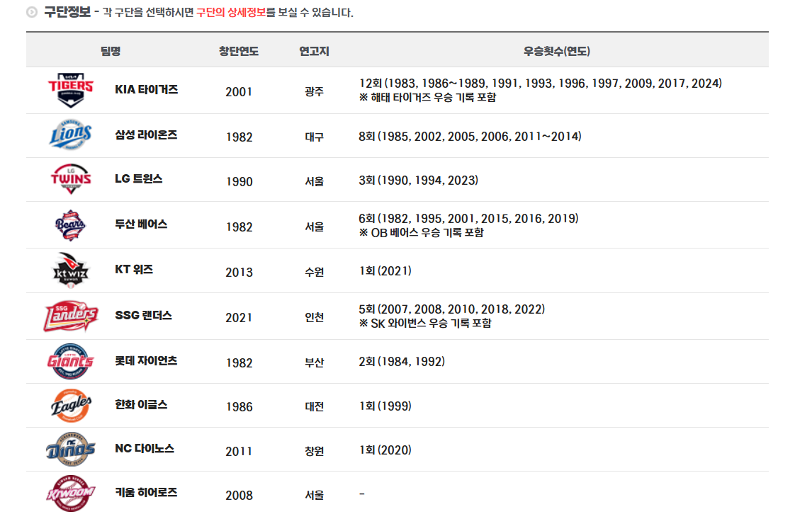The image size is (812, 514).
Task: Click the Samsung Lions team logo
Action: (x=70, y=135)
